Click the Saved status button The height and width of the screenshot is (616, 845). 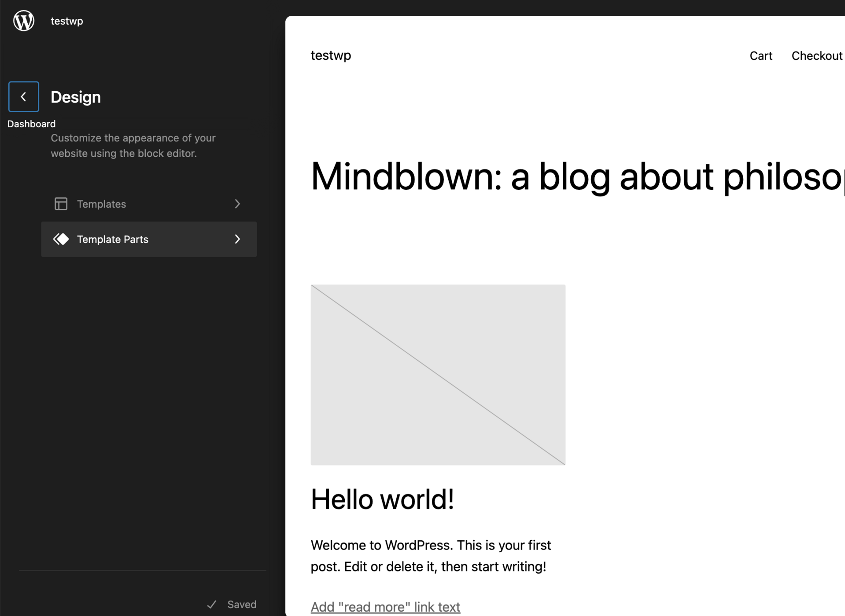click(x=232, y=605)
